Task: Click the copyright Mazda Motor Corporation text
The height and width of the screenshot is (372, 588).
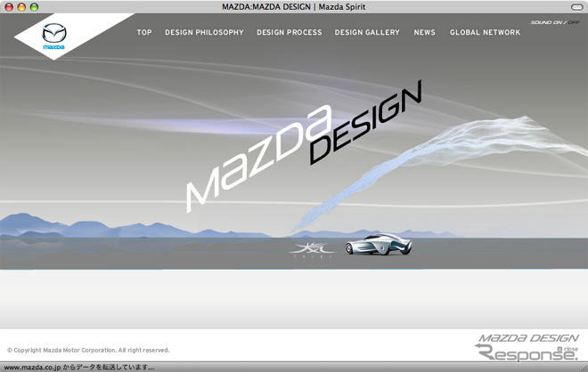Action: click(88, 351)
